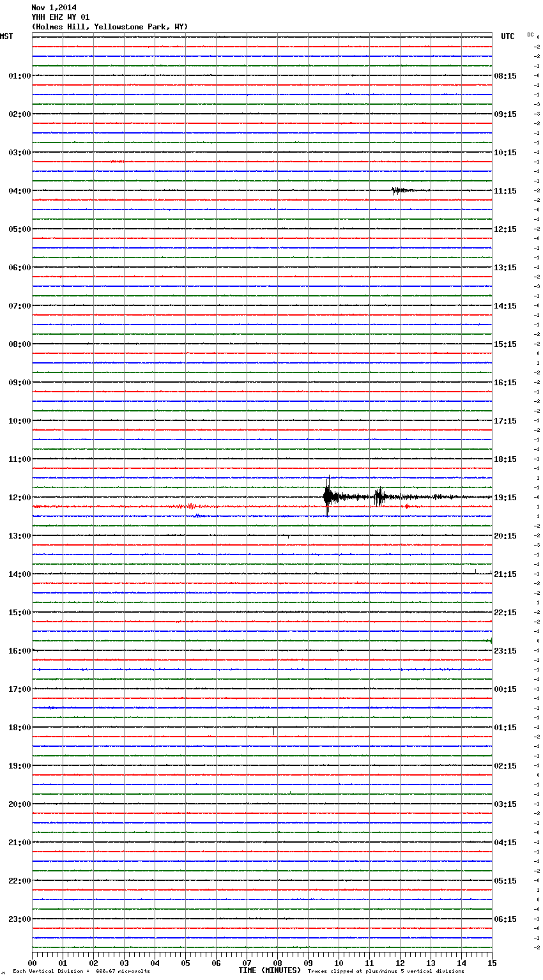Click minute "10" tick label on time axis
Screen dimensions: 543x980
coord(339,963)
